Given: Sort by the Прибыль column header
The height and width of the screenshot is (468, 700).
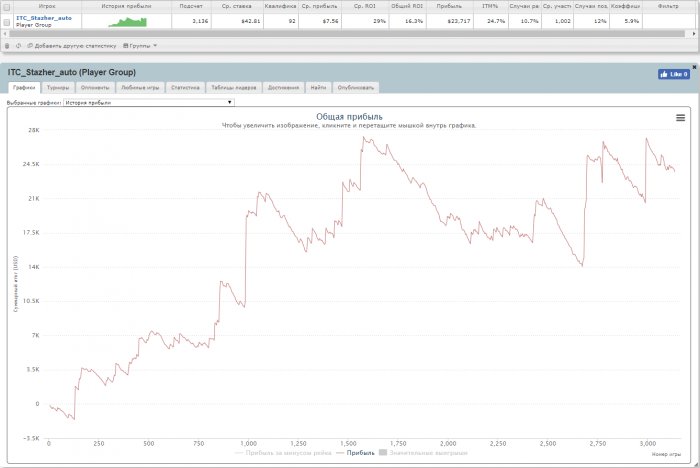Looking at the screenshot, I should tap(450, 6).
